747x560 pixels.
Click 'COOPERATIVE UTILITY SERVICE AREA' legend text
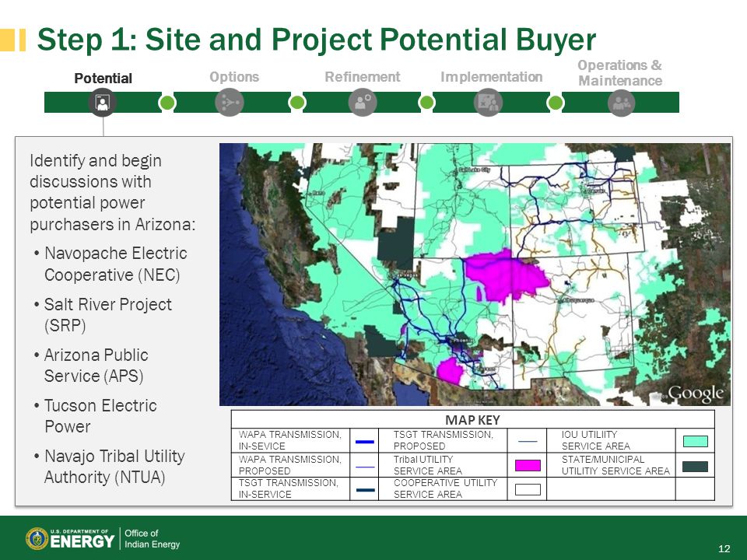point(445,488)
